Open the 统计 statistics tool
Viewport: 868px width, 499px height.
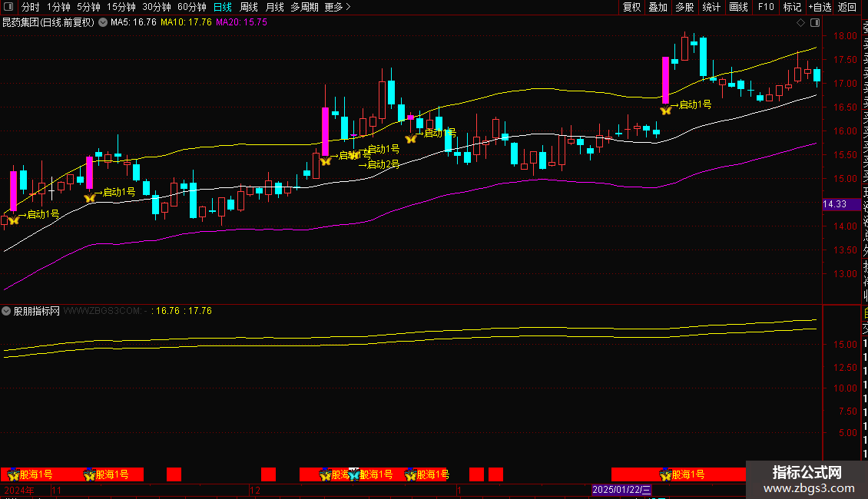[x=711, y=7]
